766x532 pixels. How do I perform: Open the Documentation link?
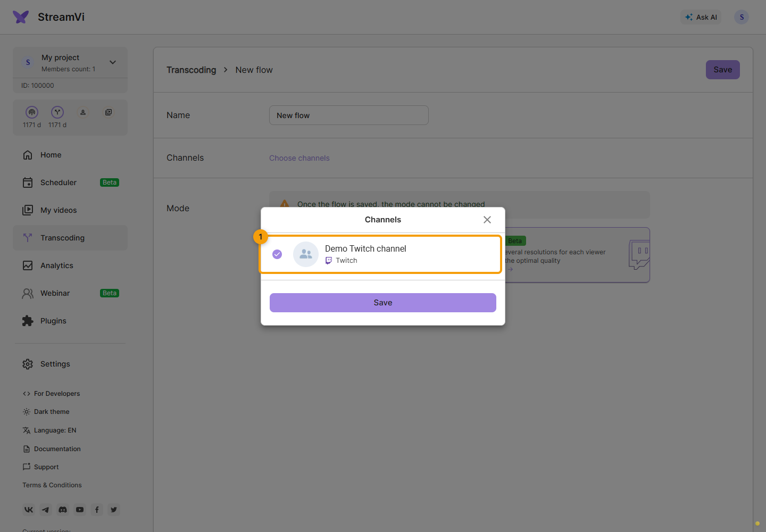coord(52,449)
